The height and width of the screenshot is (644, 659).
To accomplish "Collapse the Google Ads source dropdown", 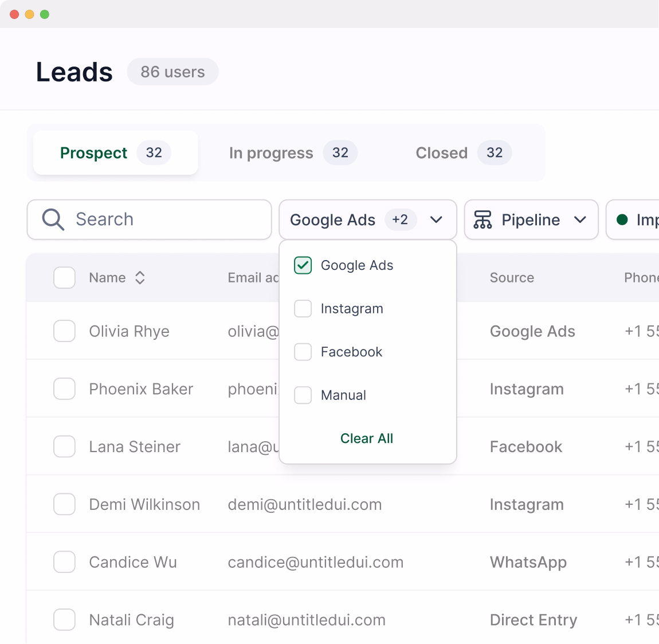I will point(436,219).
